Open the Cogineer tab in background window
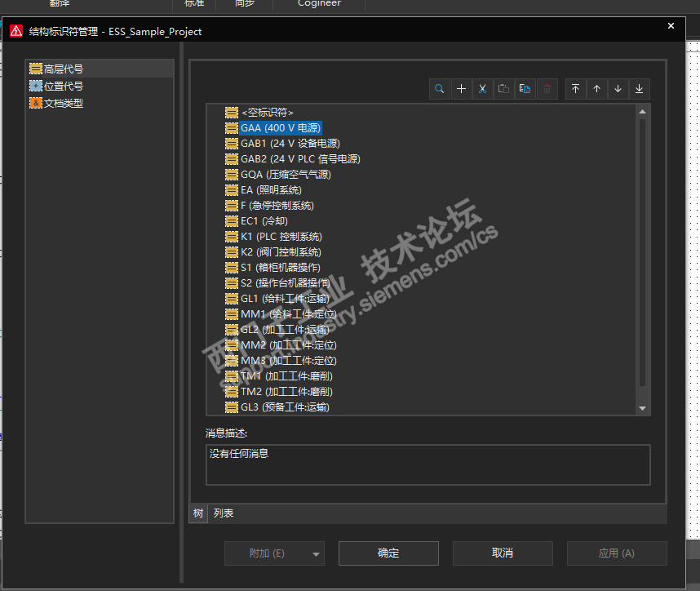This screenshot has width=700, height=591. [319, 3]
